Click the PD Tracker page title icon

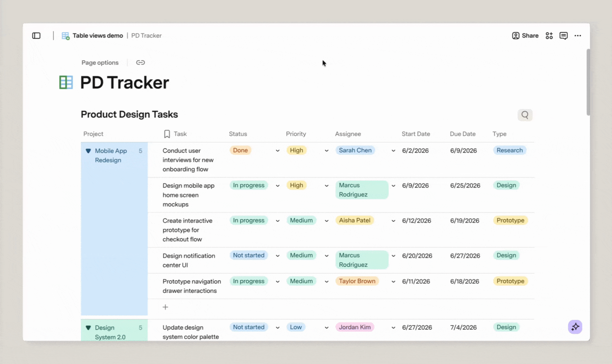(x=66, y=83)
